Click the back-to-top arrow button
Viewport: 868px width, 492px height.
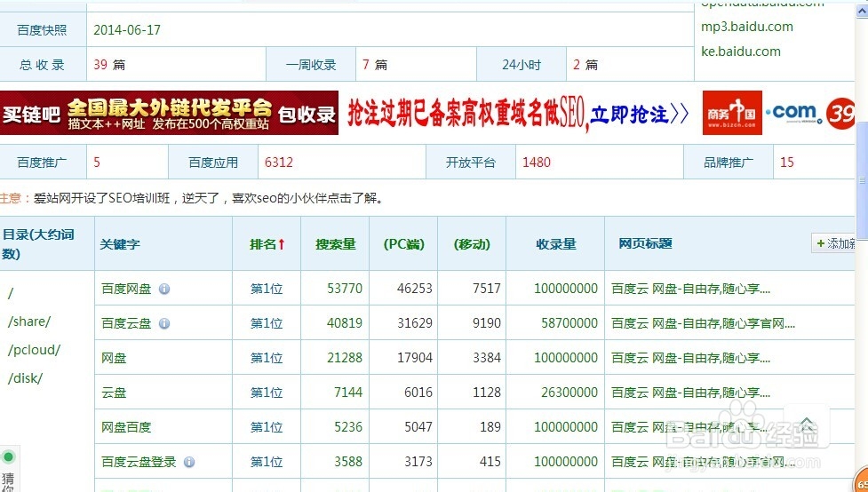tap(807, 425)
